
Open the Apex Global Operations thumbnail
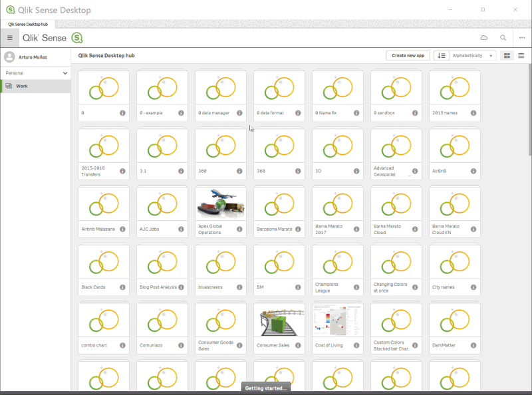click(221, 203)
